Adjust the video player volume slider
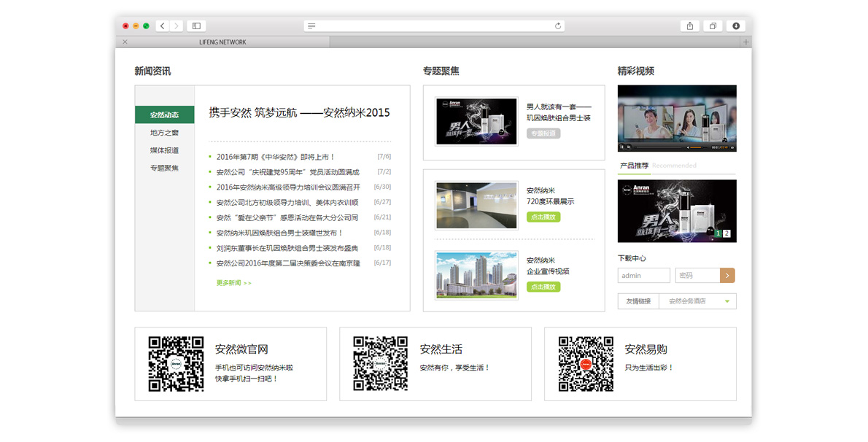The height and width of the screenshot is (442, 868). [x=697, y=147]
